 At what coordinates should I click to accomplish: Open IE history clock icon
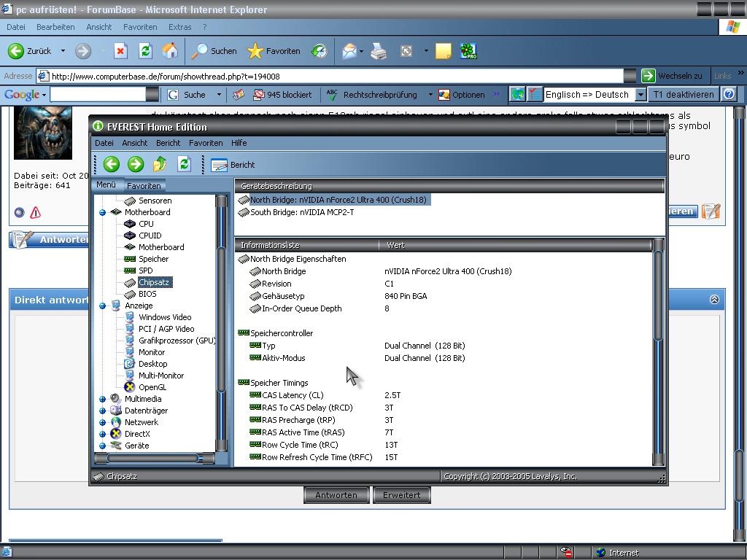(320, 51)
